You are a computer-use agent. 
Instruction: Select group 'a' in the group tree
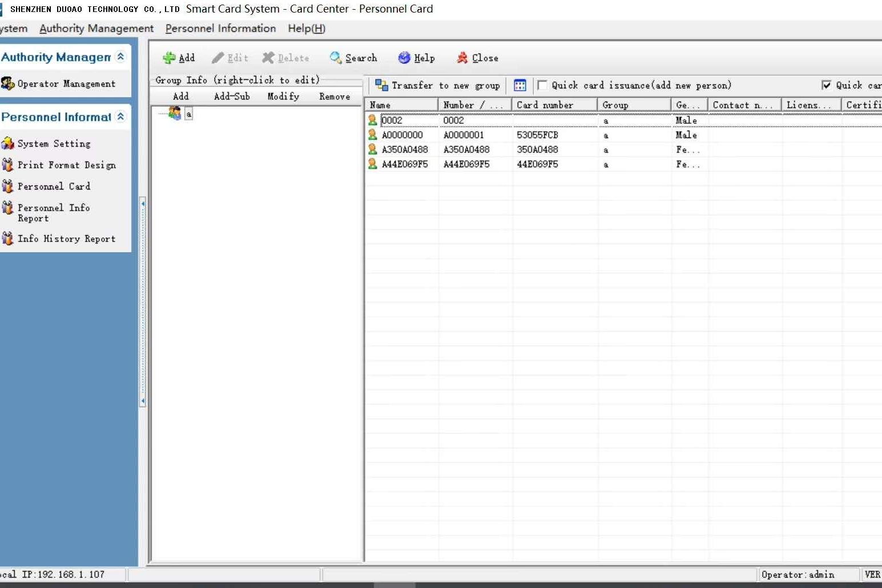tap(188, 114)
